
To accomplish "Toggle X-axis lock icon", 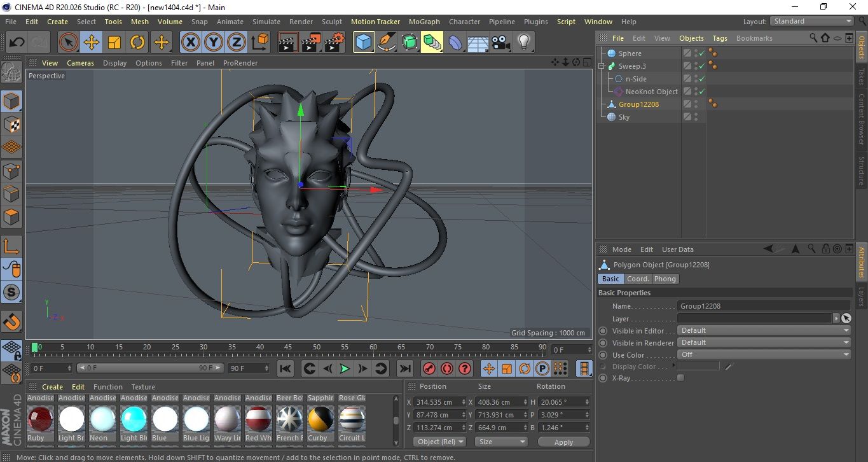I will coord(190,43).
